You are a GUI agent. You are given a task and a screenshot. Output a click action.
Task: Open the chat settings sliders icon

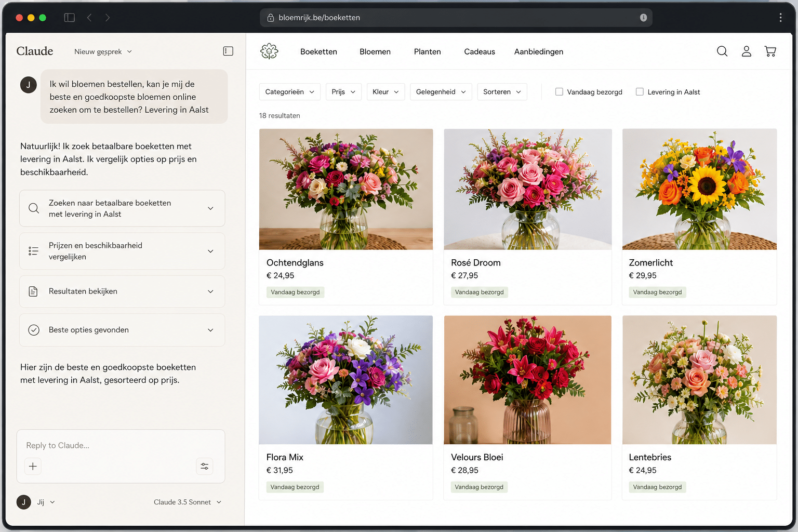[205, 466]
